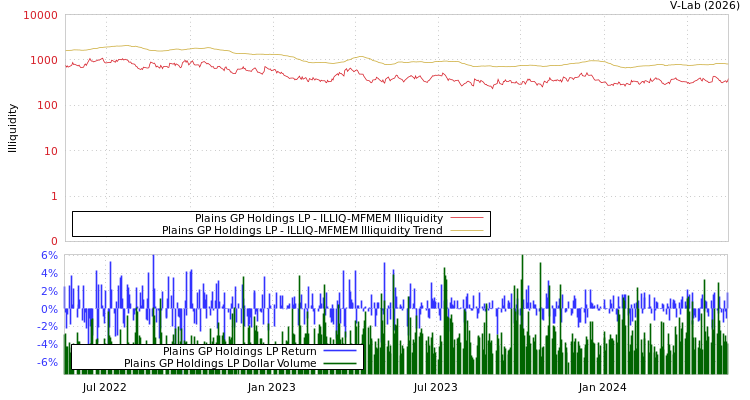This screenshot has width=750, height=400.
Task: Click the gray Illiquidity legend line sample
Action: 466,218
